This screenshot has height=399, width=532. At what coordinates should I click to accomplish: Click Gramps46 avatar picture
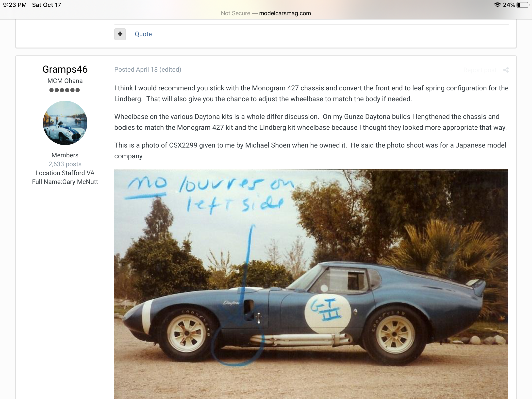65,123
